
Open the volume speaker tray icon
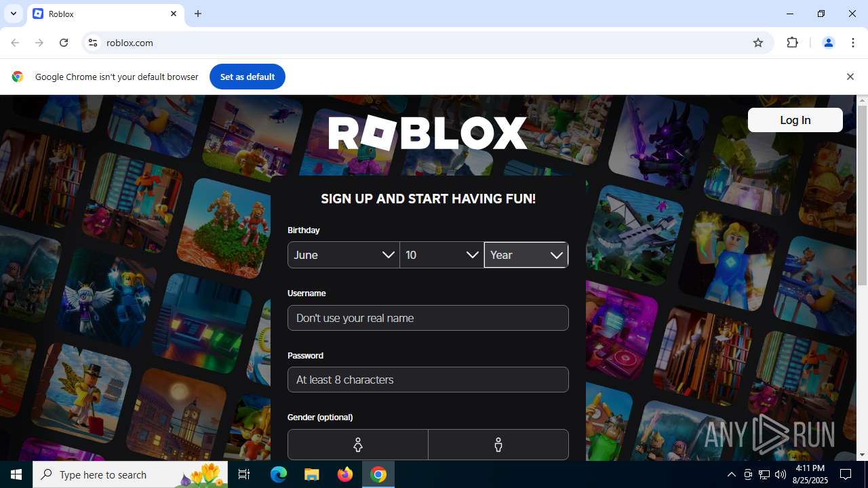coord(781,474)
